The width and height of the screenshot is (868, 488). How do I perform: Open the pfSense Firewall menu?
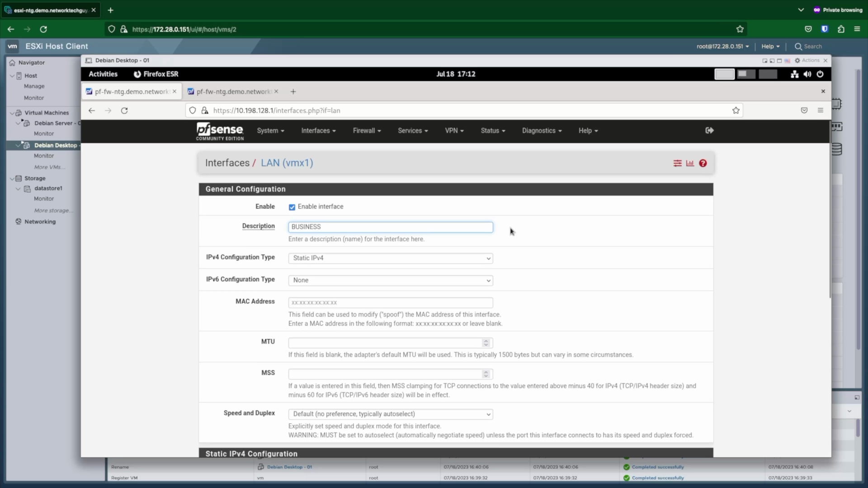coord(367,131)
